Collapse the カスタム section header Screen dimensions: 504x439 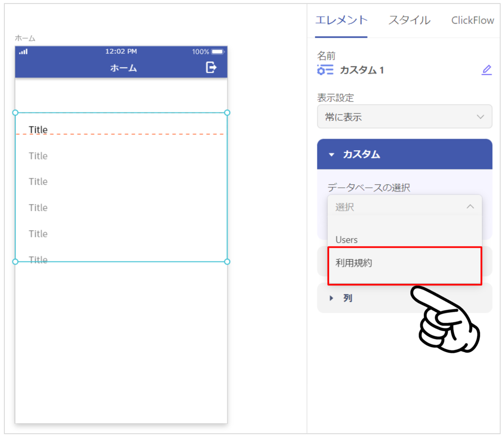404,154
